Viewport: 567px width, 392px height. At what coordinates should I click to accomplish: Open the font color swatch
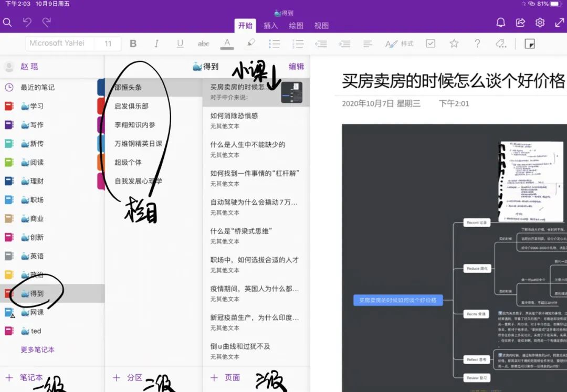click(227, 44)
